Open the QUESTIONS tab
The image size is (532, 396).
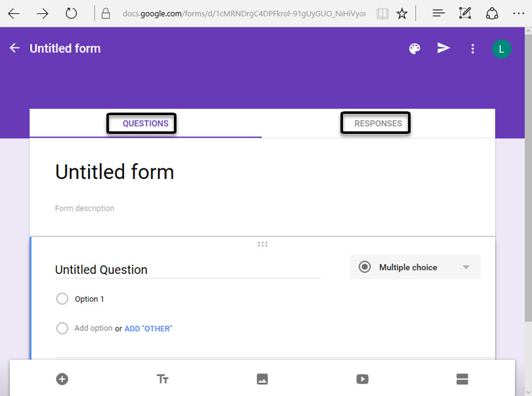tap(141, 123)
